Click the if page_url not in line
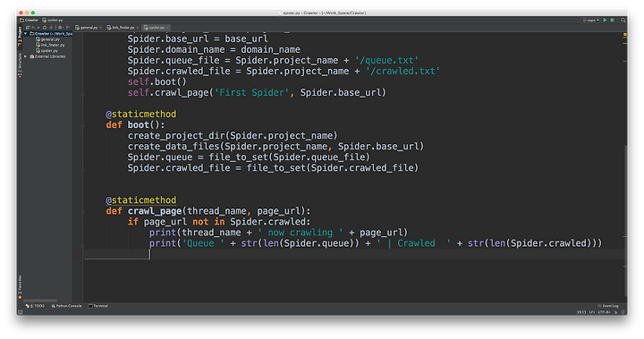The image size is (644, 339). (219, 222)
